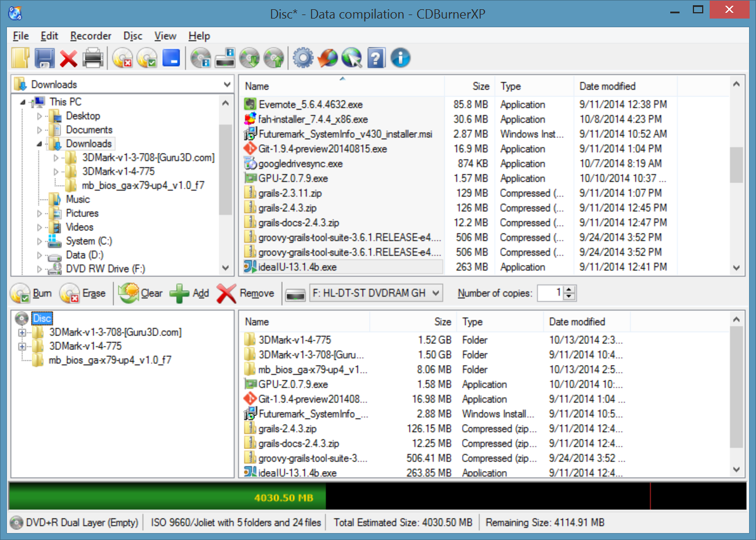Select Data (D:) in the folder tree
Image resolution: width=756 pixels, height=540 pixels.
(85, 255)
